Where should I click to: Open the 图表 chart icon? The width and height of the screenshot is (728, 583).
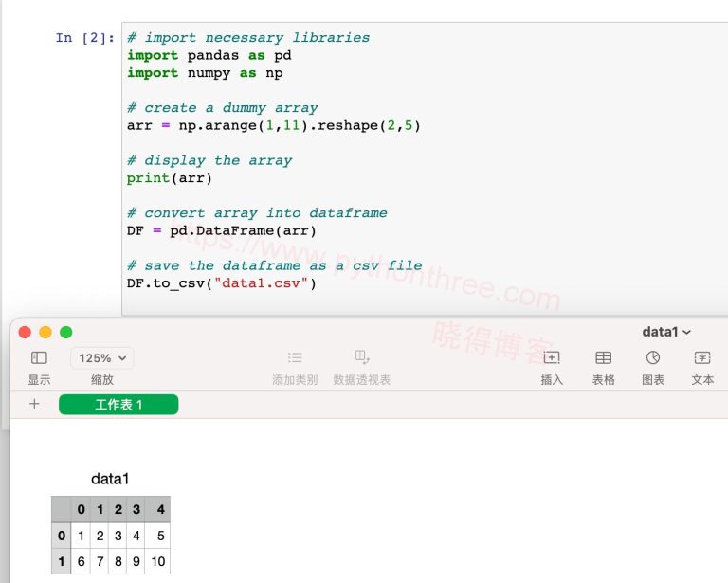click(x=653, y=358)
